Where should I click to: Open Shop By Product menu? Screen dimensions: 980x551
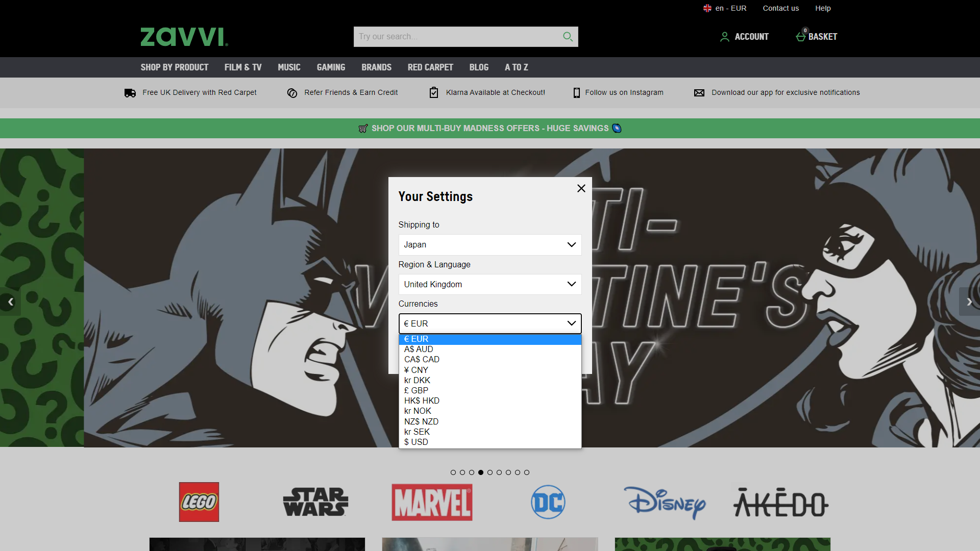coord(175,67)
